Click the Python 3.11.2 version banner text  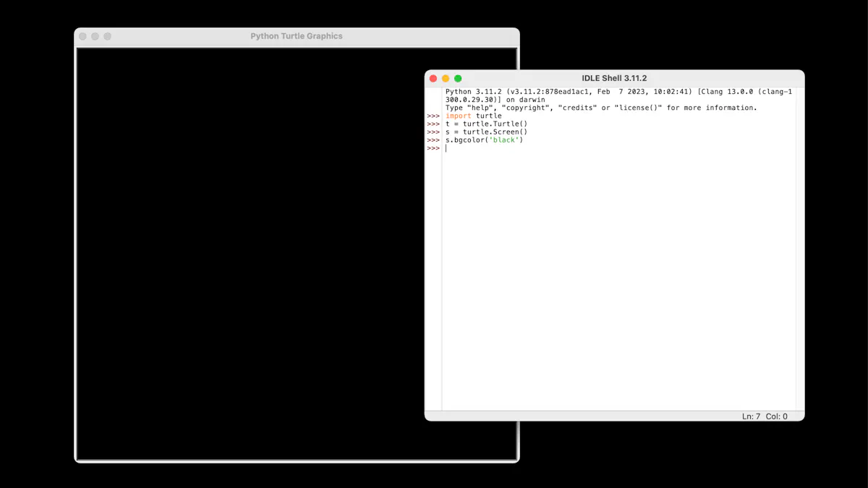click(542, 91)
